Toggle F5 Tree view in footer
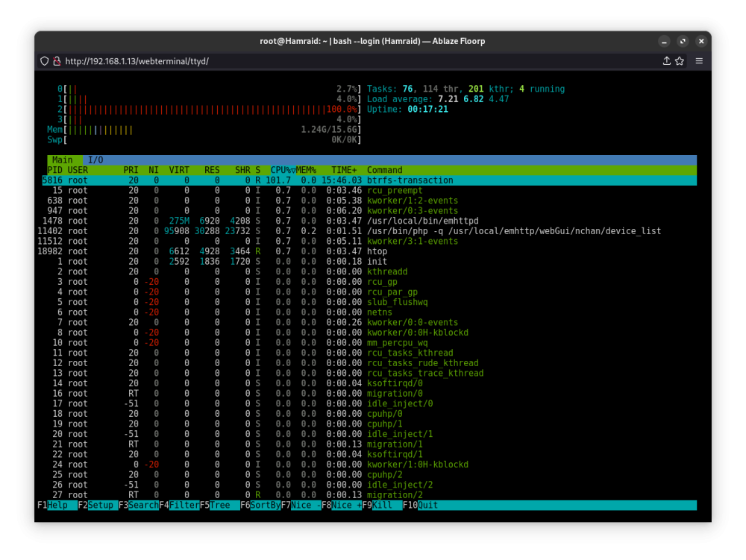The image size is (746, 560). point(219,506)
